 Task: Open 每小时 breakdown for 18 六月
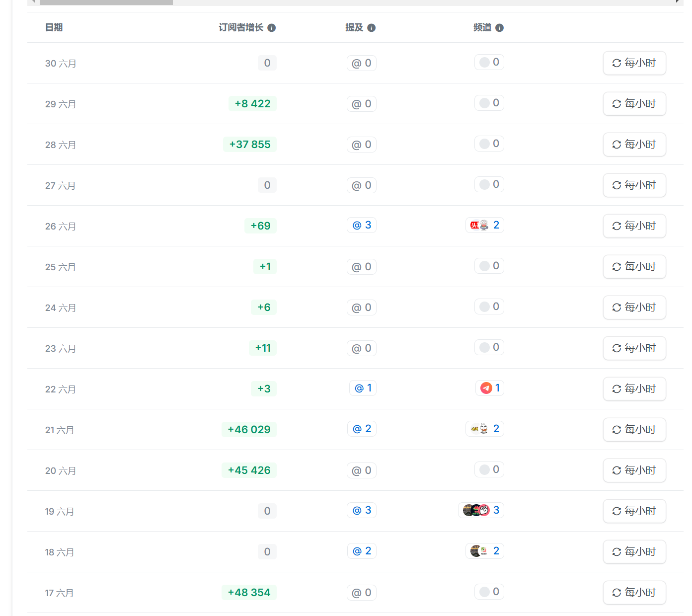click(x=634, y=552)
